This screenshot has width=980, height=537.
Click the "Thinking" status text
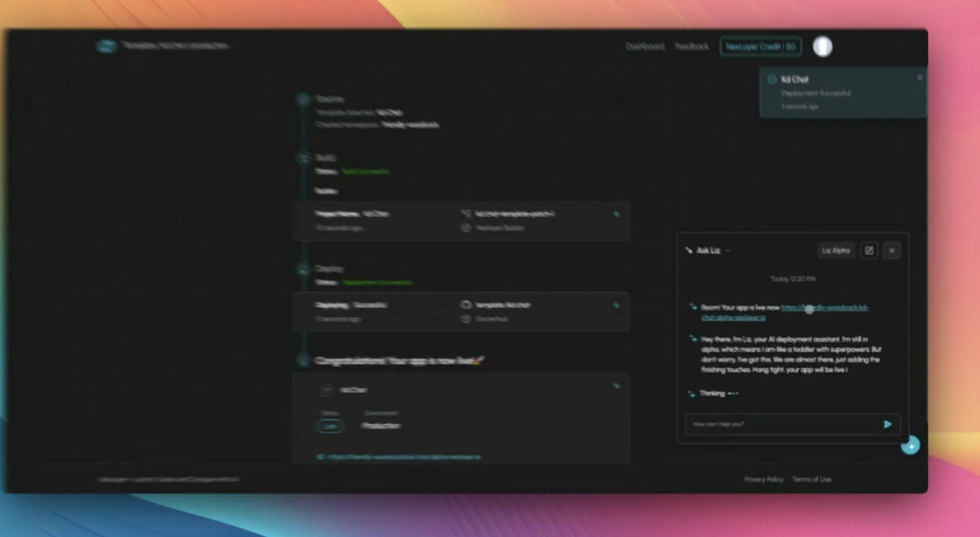(x=712, y=393)
